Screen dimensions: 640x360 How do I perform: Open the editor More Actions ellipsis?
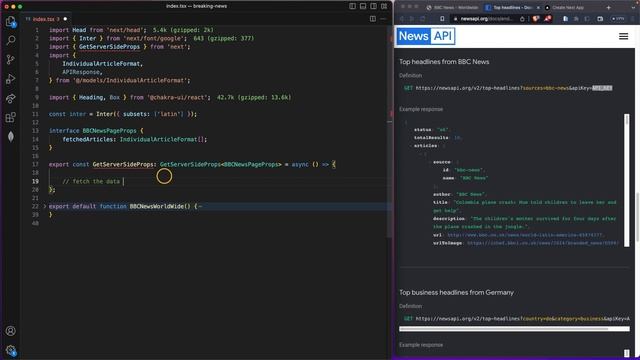point(383,19)
